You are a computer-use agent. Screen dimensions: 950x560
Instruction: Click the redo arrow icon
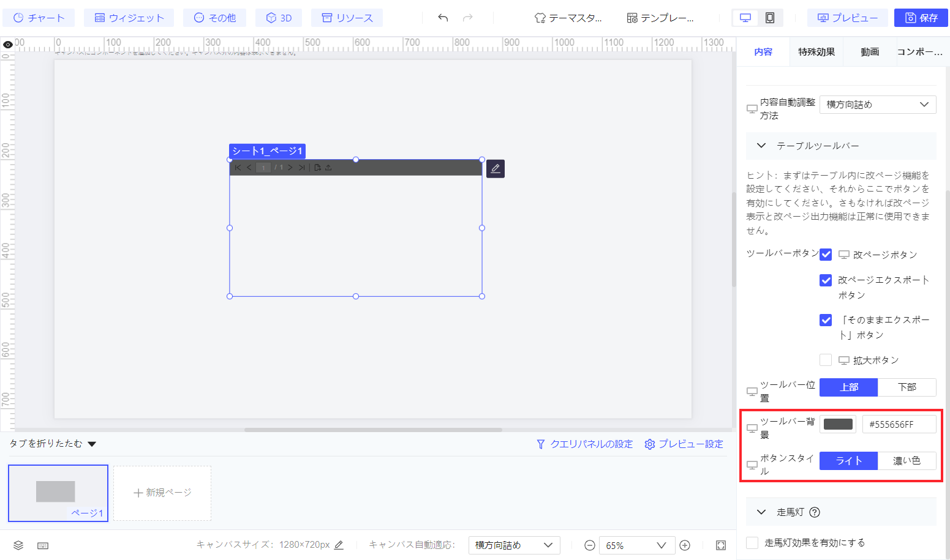tap(467, 18)
